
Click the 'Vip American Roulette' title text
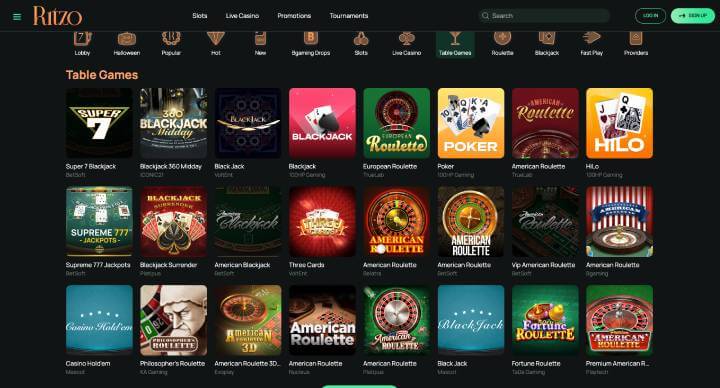point(543,265)
